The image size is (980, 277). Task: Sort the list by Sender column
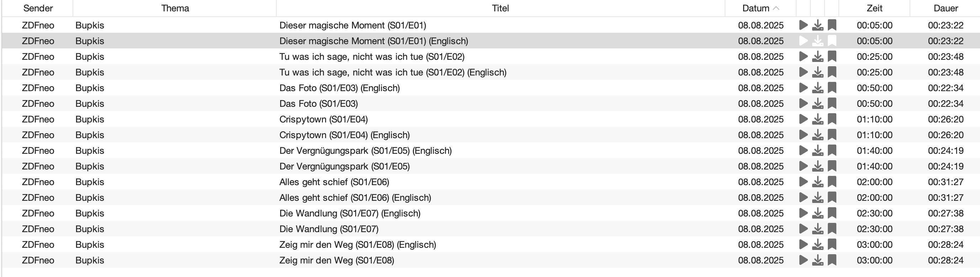click(38, 8)
